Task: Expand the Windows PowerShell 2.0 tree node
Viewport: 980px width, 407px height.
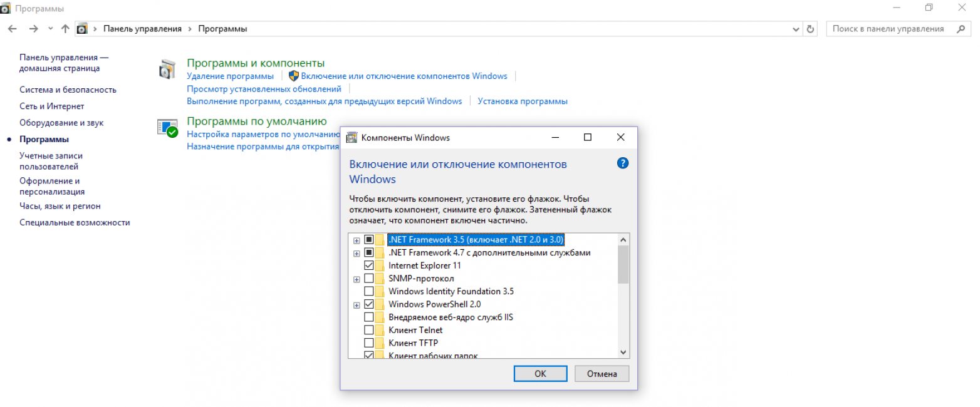Action: (x=357, y=304)
